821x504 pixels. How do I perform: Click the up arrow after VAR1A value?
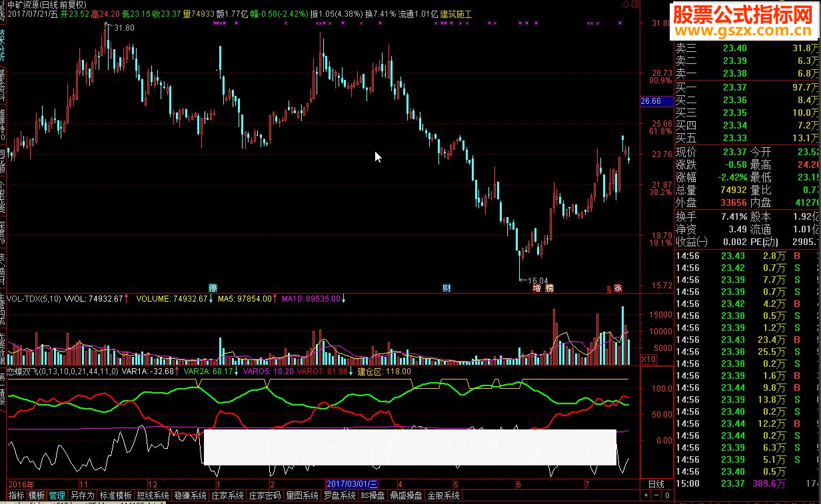177,372
